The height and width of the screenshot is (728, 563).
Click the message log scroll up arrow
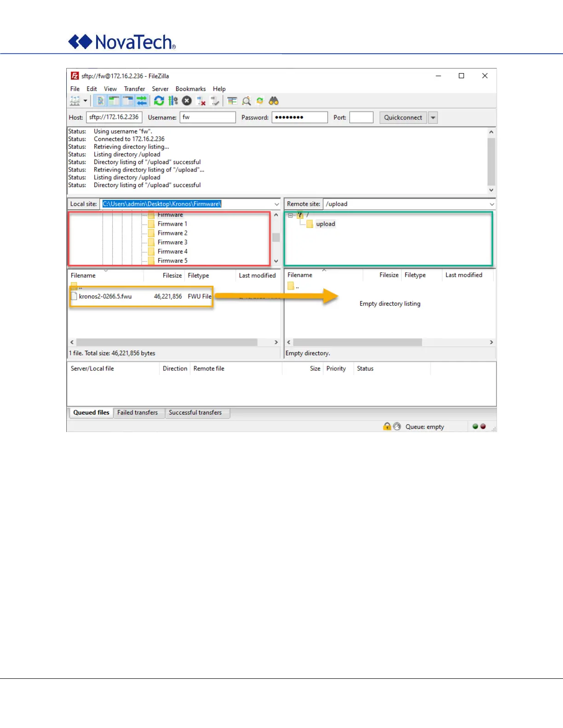(491, 132)
